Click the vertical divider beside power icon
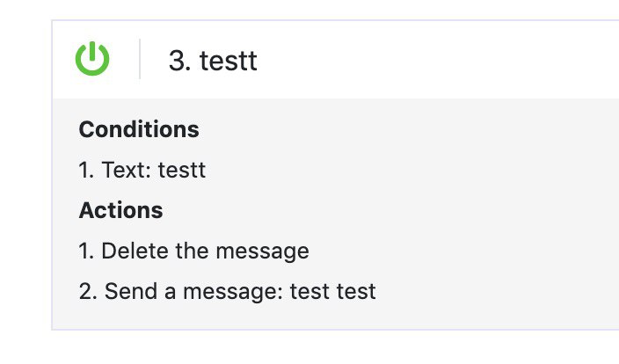This screenshot has width=619, height=364. [x=140, y=59]
